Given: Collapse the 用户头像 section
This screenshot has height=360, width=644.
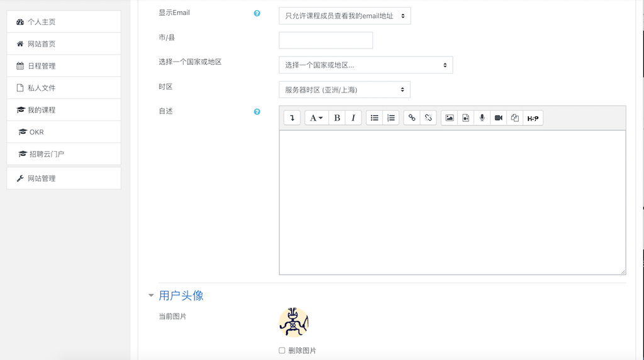Looking at the screenshot, I should coord(151,295).
